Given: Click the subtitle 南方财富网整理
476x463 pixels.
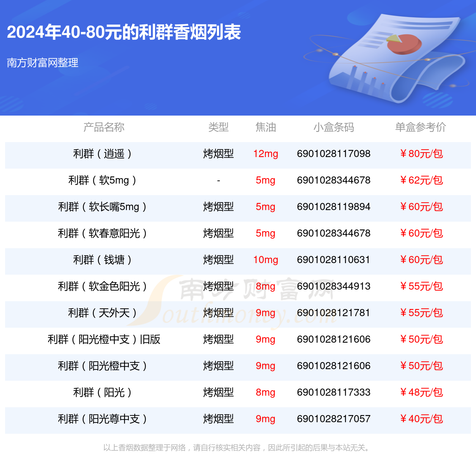Looking at the screenshot, I should point(42,63).
